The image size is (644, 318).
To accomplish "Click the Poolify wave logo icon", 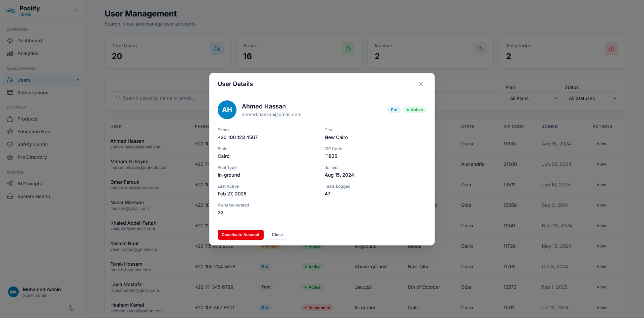I will pos(11,10).
